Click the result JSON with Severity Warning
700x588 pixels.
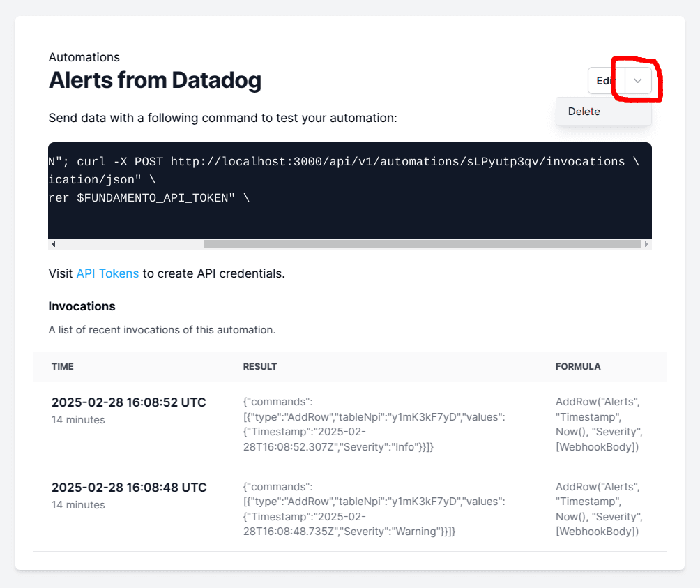[x=374, y=509]
